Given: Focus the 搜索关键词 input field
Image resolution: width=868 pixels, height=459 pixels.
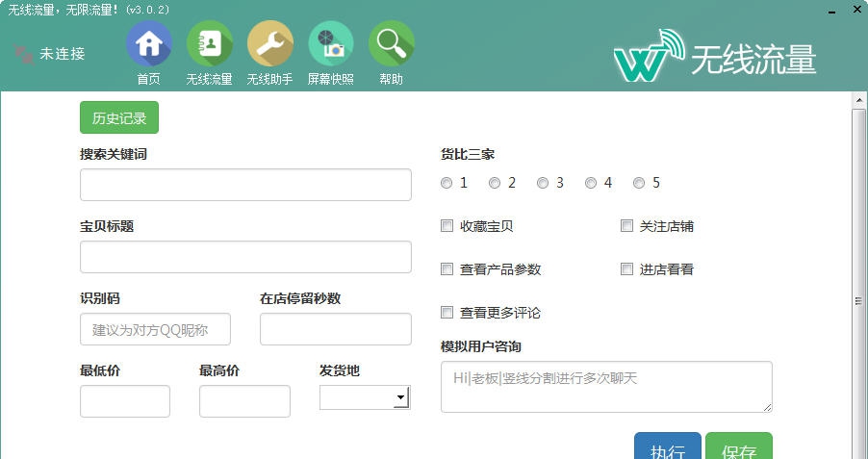Looking at the screenshot, I should coord(245,185).
